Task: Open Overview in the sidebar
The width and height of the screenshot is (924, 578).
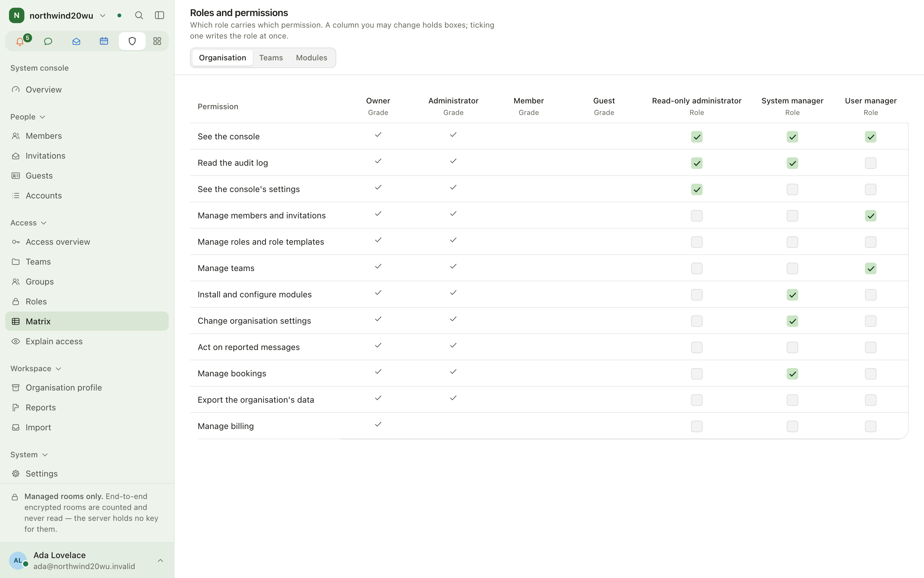Action: tap(87, 90)
